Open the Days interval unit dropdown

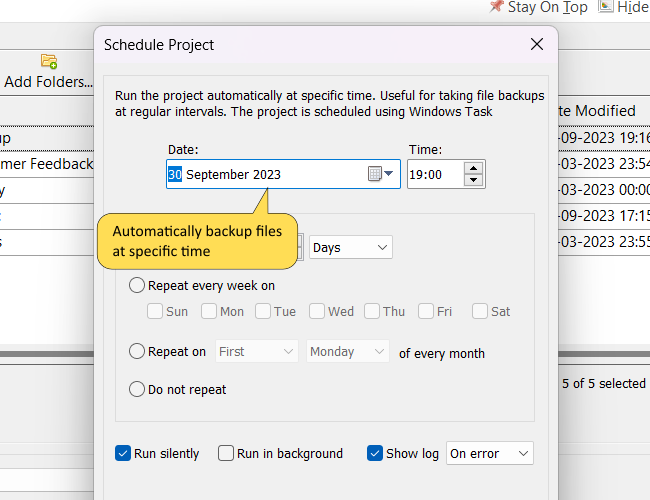(351, 247)
